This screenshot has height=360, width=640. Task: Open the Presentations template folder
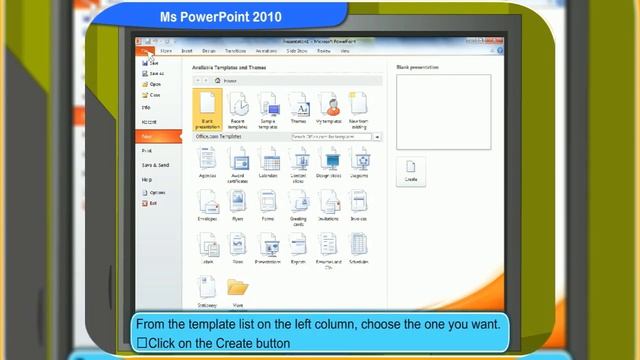[x=268, y=249]
